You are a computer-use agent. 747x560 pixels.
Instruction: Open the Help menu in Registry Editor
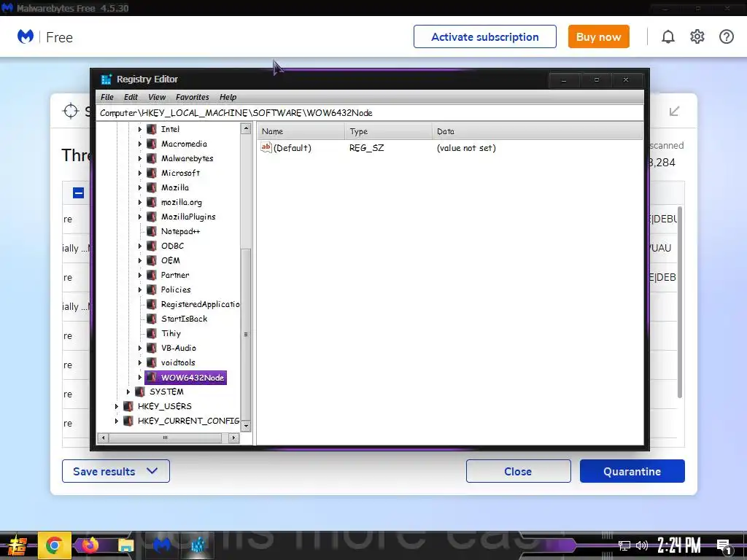228,97
